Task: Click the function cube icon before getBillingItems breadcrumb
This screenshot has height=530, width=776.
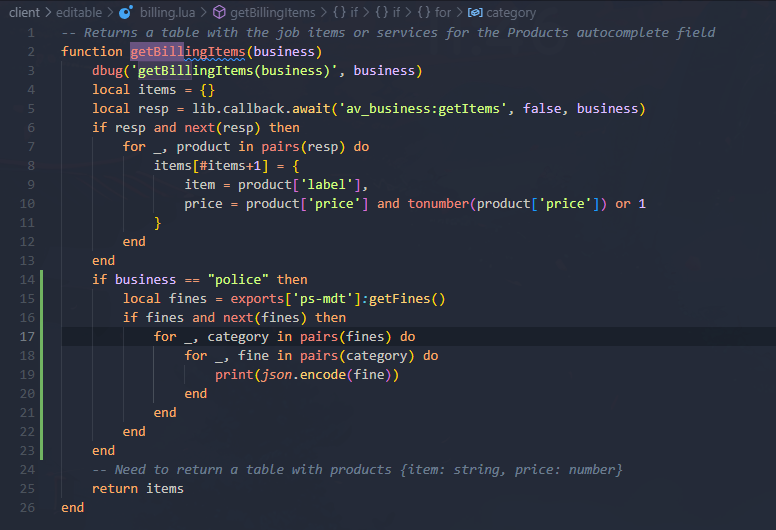Action: click(219, 13)
